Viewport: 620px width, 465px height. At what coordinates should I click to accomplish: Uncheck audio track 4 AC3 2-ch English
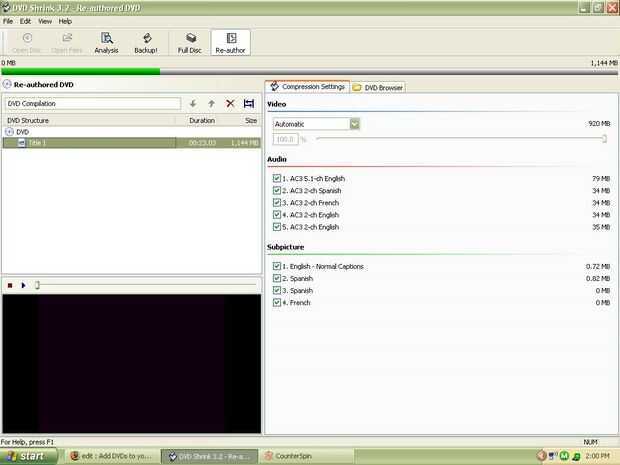277,215
